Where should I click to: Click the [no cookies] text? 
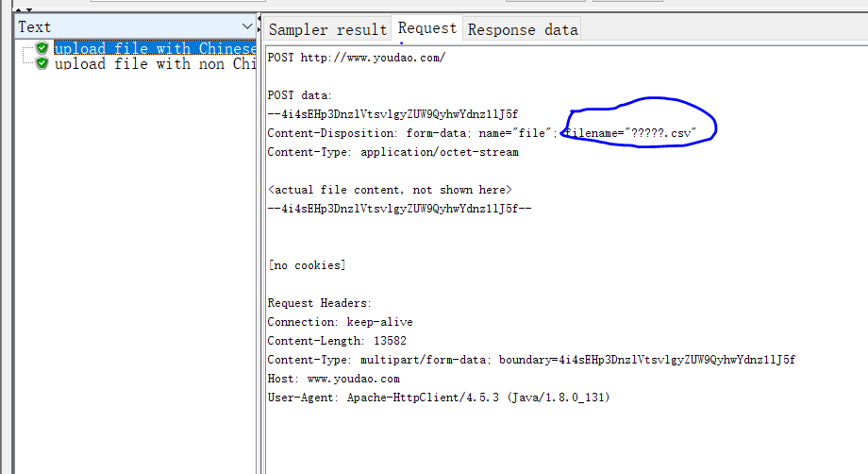[307, 265]
